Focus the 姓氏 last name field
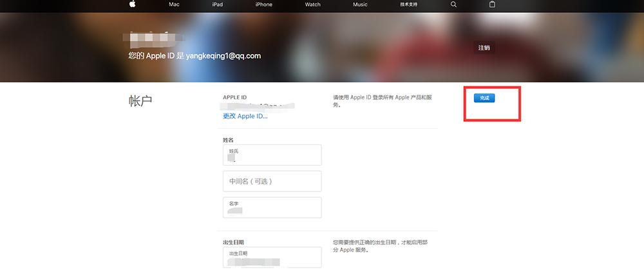Image resolution: width=644 pixels, height=274 pixels. click(x=272, y=155)
